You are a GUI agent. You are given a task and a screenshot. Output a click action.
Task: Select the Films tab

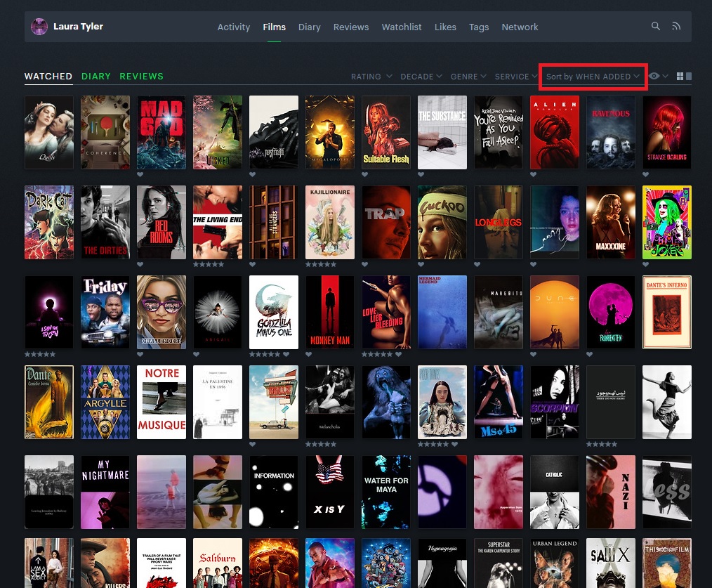click(275, 27)
